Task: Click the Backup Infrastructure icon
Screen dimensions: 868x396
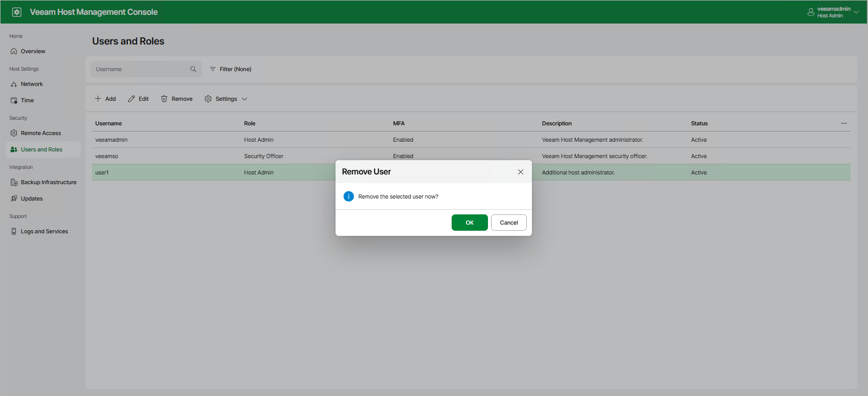Action: (x=14, y=182)
